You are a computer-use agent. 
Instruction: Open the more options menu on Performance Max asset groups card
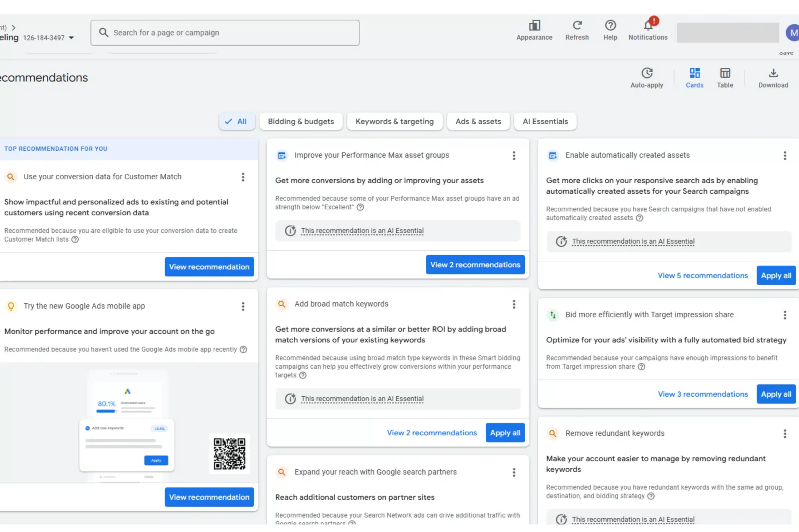514,156
